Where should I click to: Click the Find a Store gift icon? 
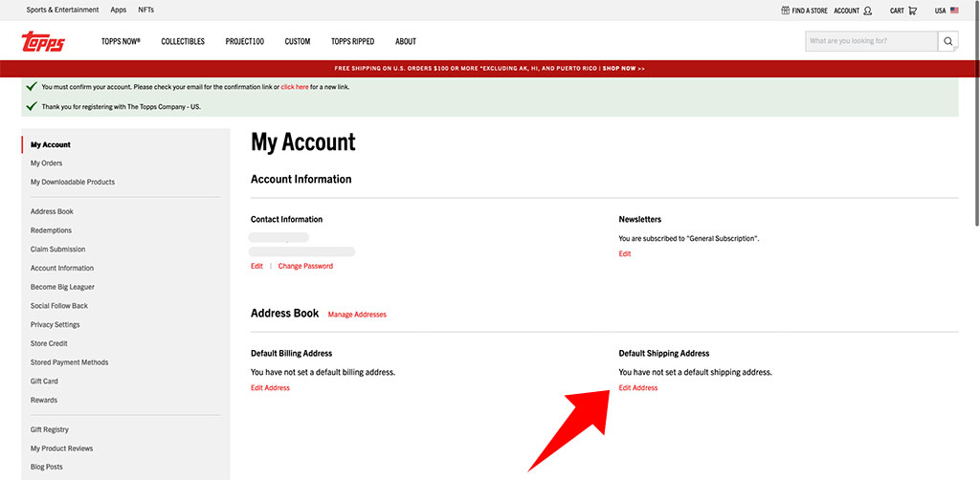[x=785, y=11]
